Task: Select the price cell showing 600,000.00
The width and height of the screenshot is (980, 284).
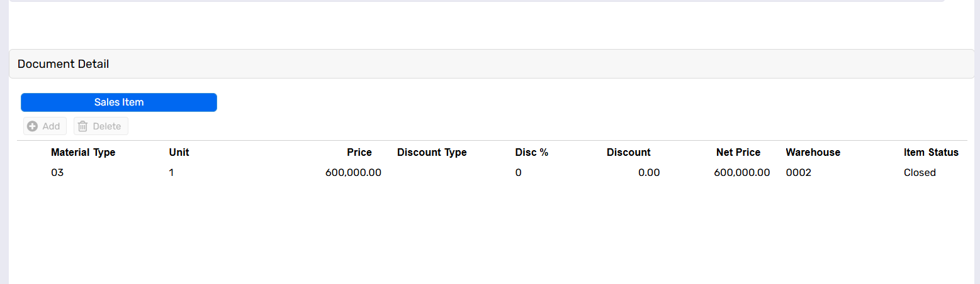Action: [x=353, y=172]
